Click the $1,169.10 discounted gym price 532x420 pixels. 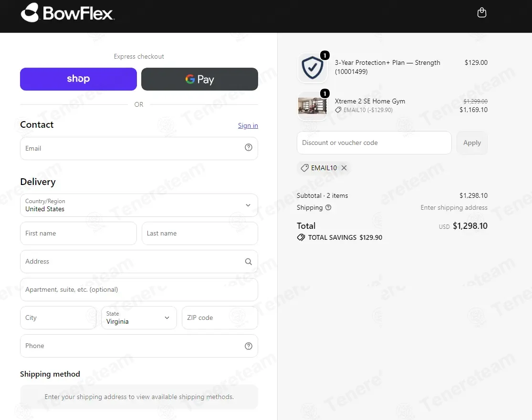473,110
